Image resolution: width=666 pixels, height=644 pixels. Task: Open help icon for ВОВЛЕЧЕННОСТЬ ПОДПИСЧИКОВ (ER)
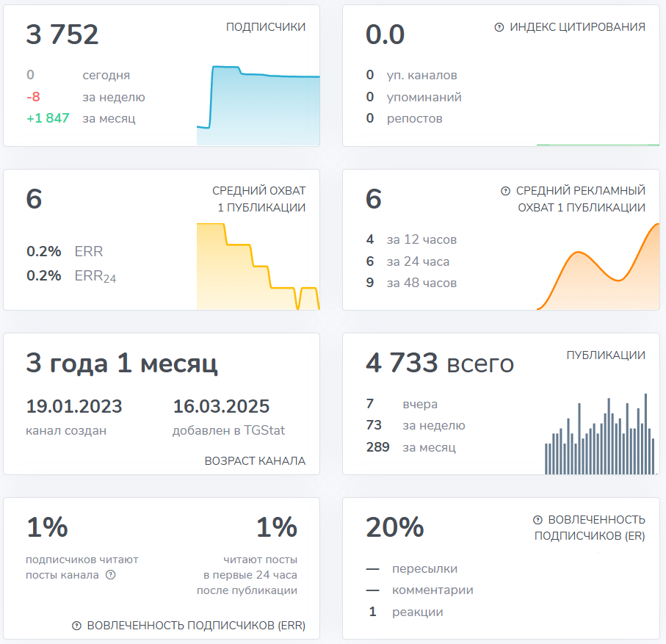pos(537,520)
